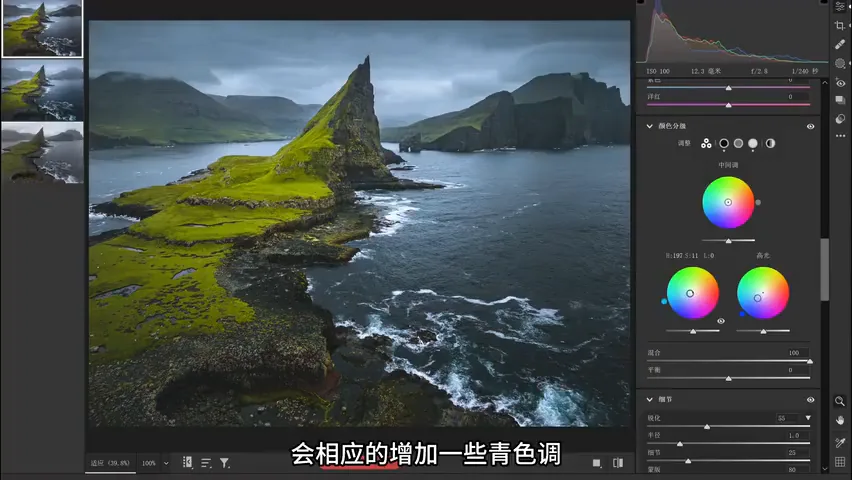
Task: Click the Fit (39.8%) zoom button
Action: pos(110,463)
